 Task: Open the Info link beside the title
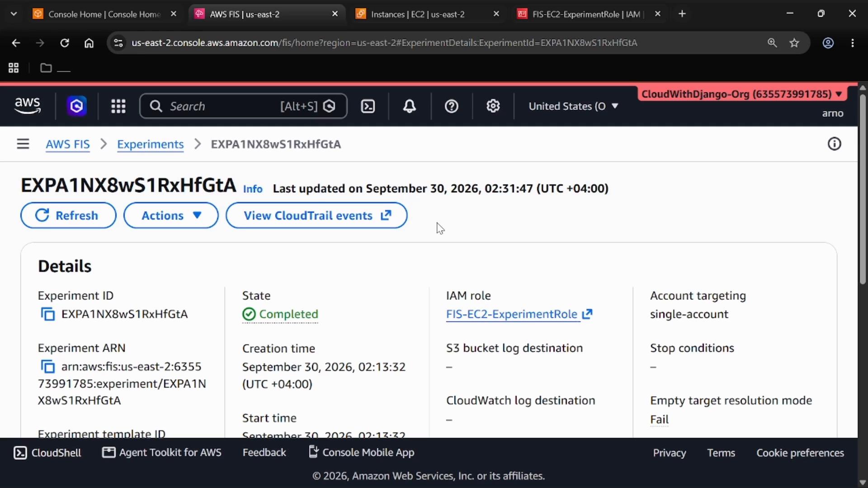[253, 189]
